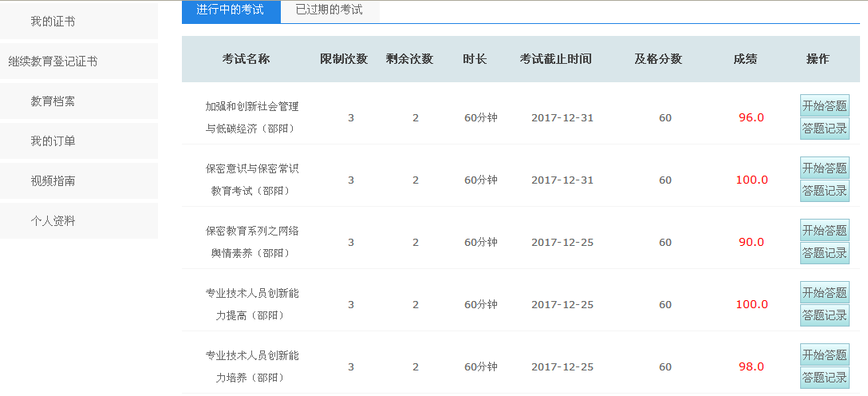View 答题记录 for 专业技术人员创新能力提高

(824, 315)
